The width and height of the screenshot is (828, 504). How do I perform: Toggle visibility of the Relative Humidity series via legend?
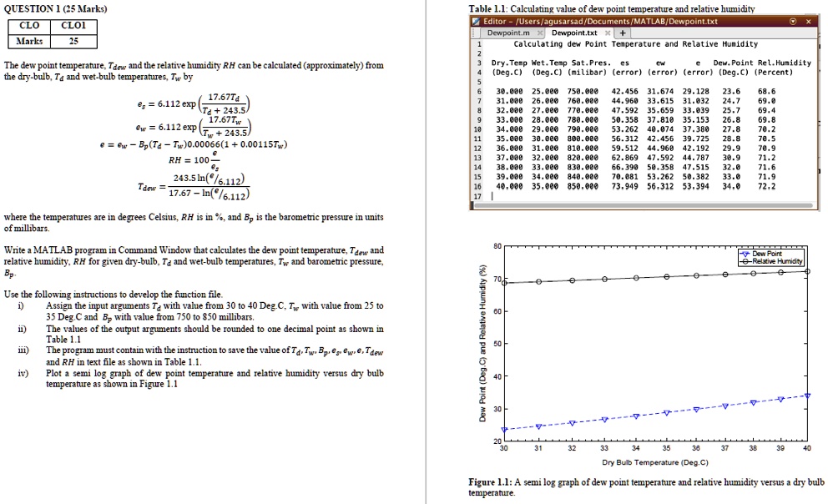pyautogui.click(x=745, y=260)
